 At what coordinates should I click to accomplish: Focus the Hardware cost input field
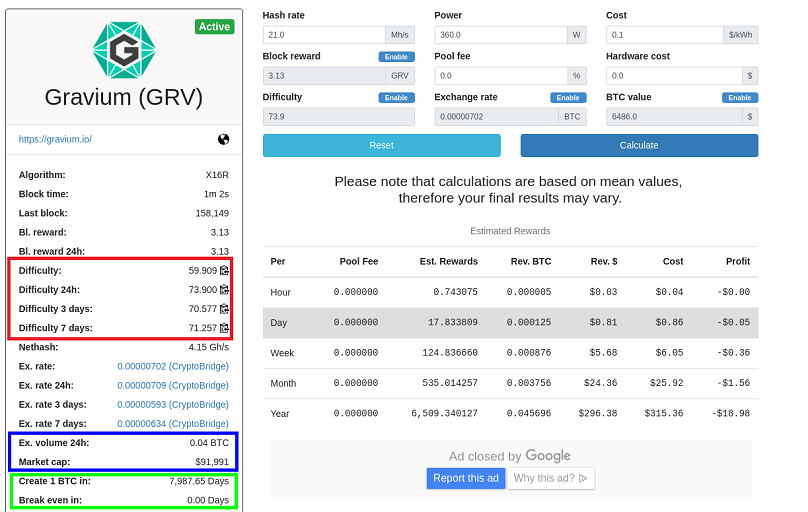674,76
